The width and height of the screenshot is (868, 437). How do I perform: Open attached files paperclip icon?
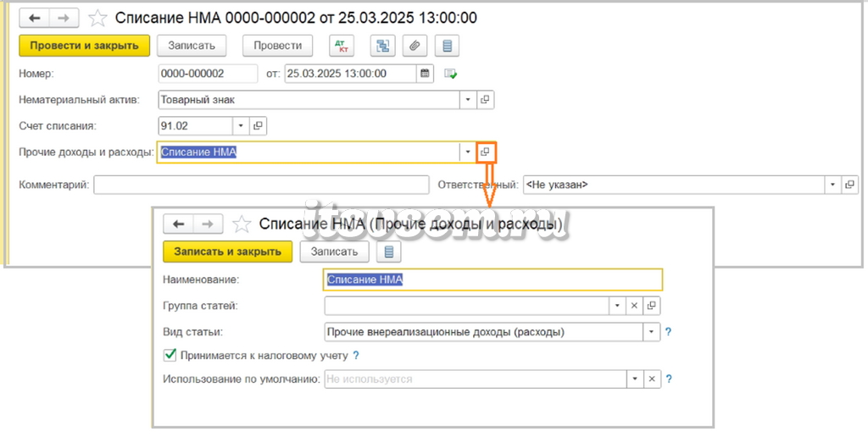coord(415,46)
